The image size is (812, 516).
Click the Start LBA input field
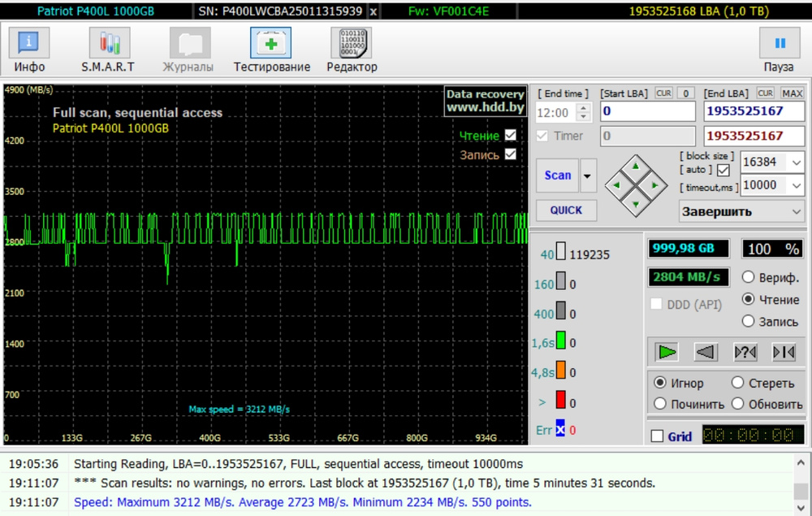point(647,111)
